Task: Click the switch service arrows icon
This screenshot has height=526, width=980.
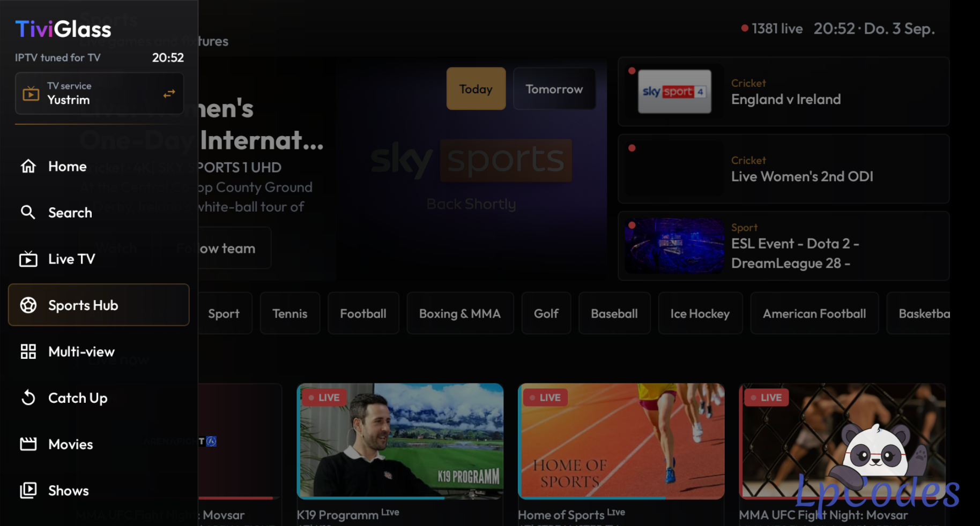Action: coord(169,94)
